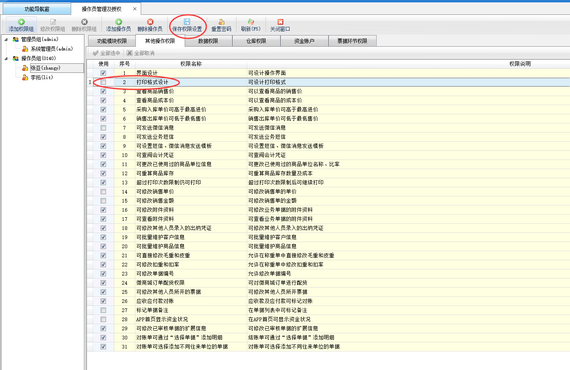The height and width of the screenshot is (370, 570).
Task: Click the user icon beside 系统管理员(admin)
Action: [x=25, y=49]
